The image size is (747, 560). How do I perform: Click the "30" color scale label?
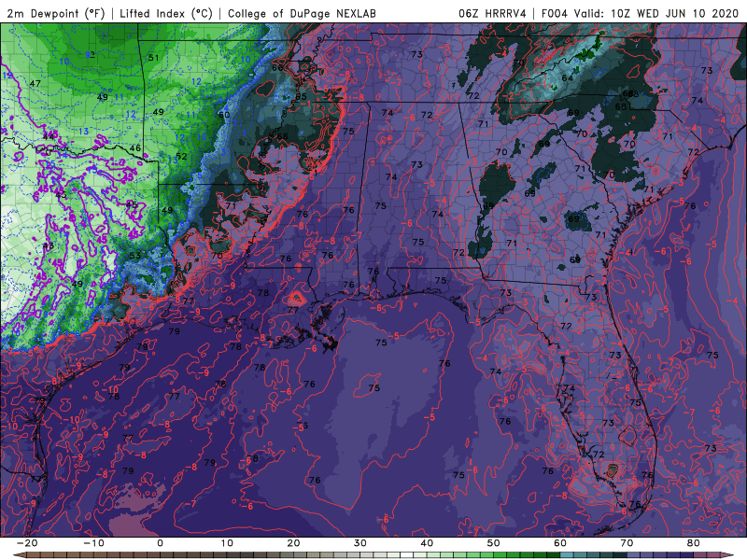(x=360, y=543)
